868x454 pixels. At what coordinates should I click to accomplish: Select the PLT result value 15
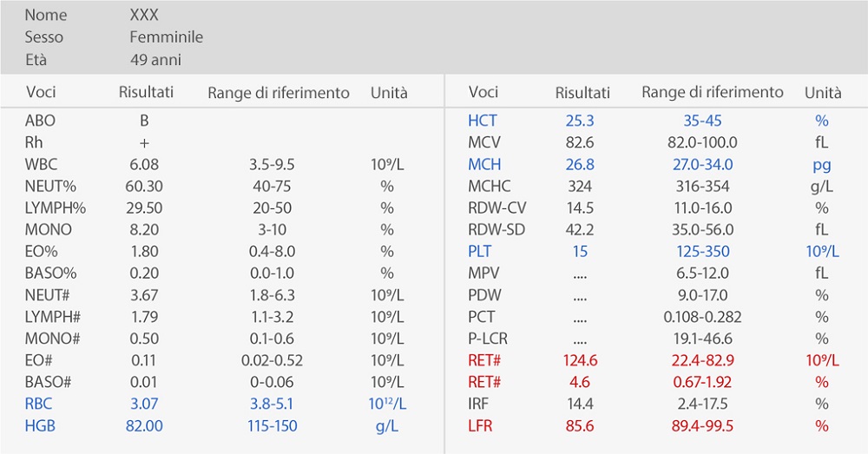580,252
